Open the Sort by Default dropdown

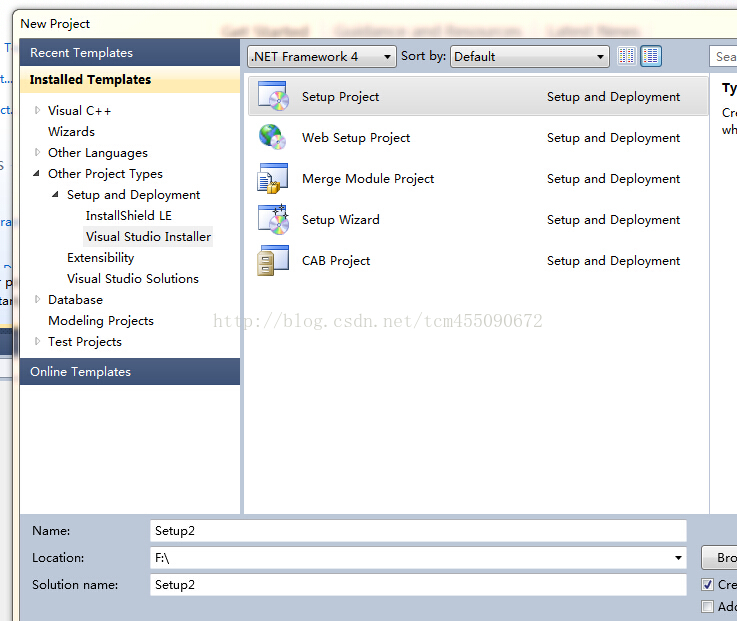530,56
